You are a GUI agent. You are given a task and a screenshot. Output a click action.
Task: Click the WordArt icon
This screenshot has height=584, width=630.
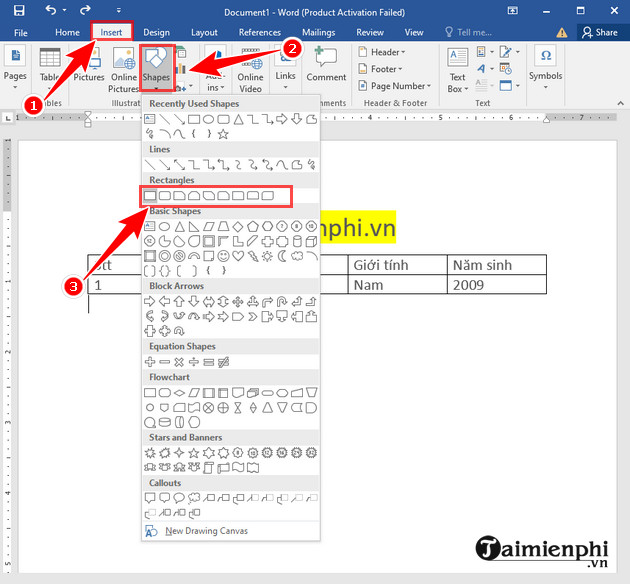[481, 69]
